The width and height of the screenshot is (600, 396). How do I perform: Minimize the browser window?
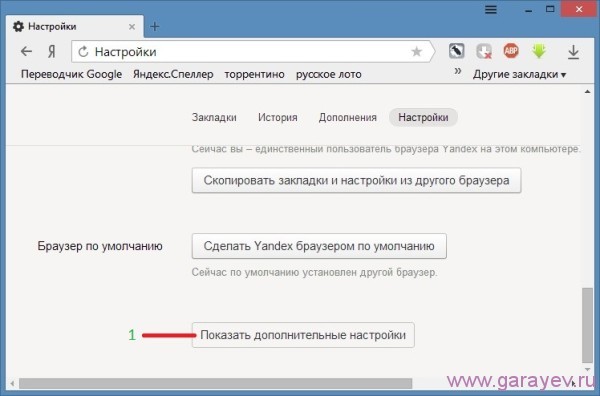pyautogui.click(x=528, y=10)
